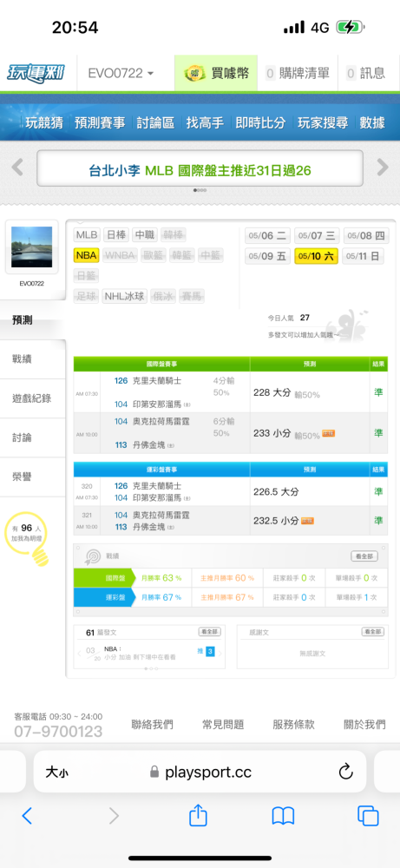The height and width of the screenshot is (868, 400).
Task: Open 玩家搜尋 player search
Action: (323, 122)
